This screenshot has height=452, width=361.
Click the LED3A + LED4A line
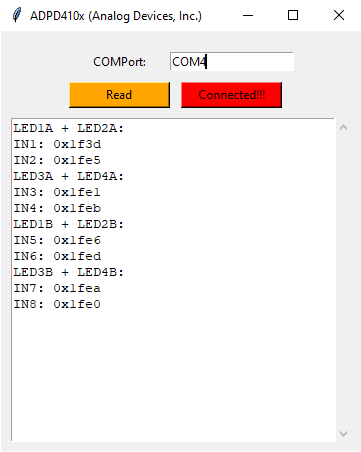pos(68,176)
